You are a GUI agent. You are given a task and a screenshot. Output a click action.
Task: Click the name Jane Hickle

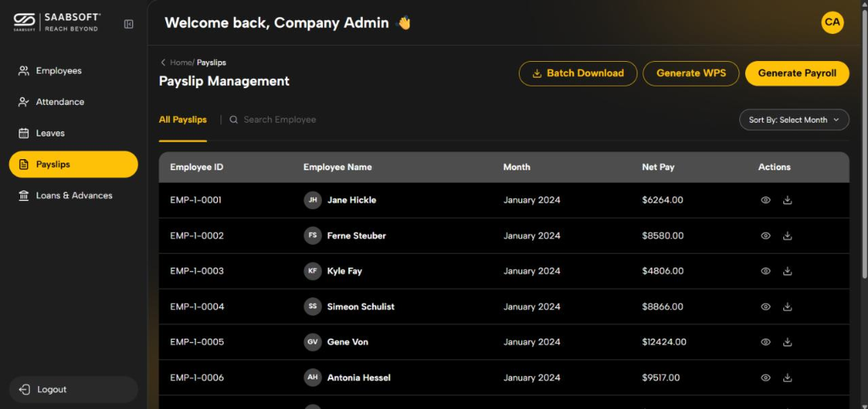[x=352, y=200]
